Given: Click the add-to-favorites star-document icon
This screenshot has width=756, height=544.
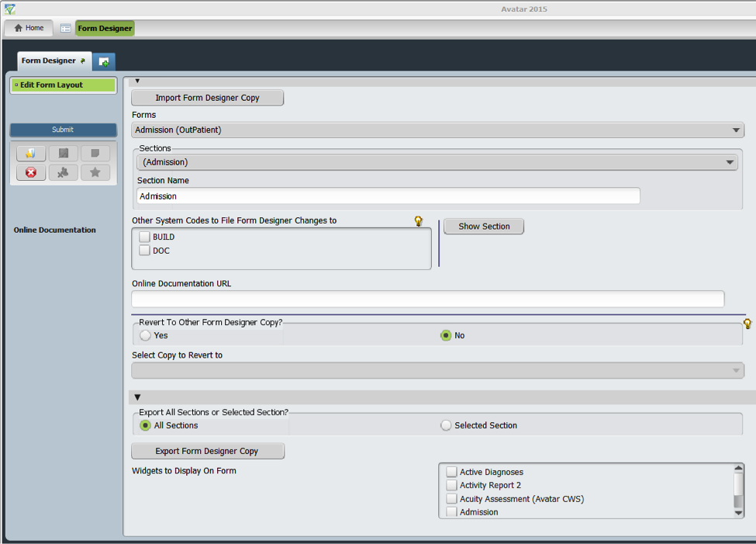Looking at the screenshot, I should pos(30,153).
